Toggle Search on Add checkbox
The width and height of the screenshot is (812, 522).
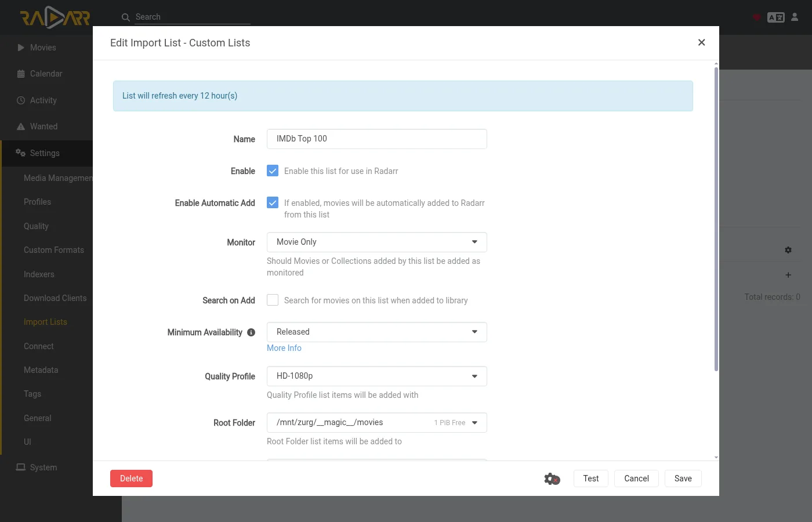273,300
